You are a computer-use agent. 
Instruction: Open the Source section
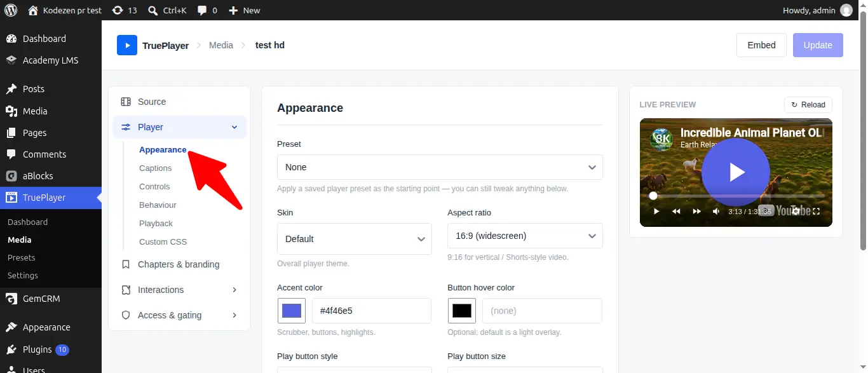pyautogui.click(x=179, y=102)
